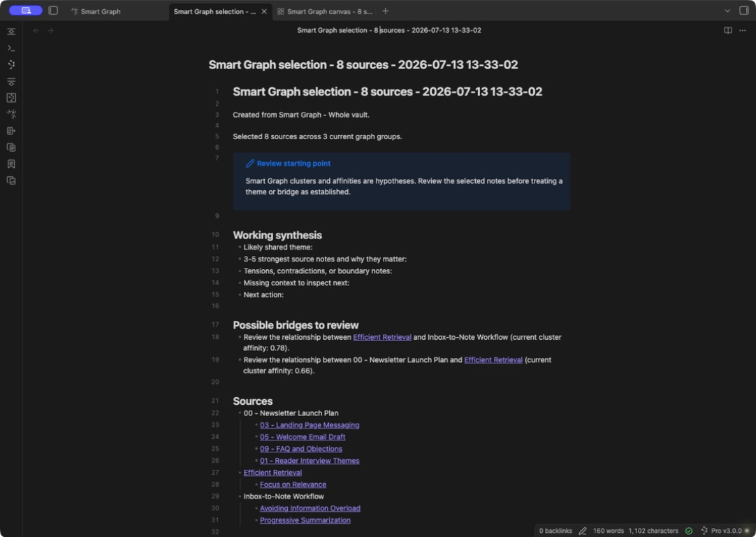
Task: Click '1,102 characters' in the status bar
Action: tap(653, 531)
